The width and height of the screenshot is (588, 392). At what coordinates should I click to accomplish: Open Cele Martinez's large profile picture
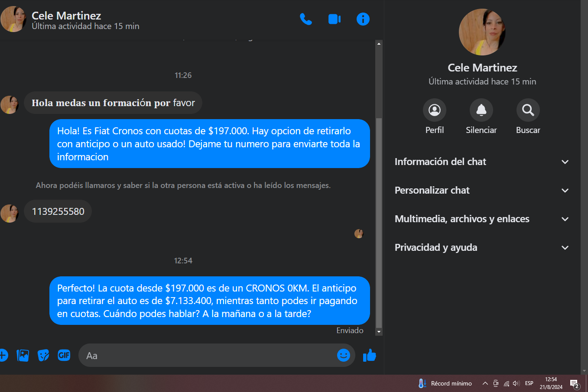[x=482, y=32]
